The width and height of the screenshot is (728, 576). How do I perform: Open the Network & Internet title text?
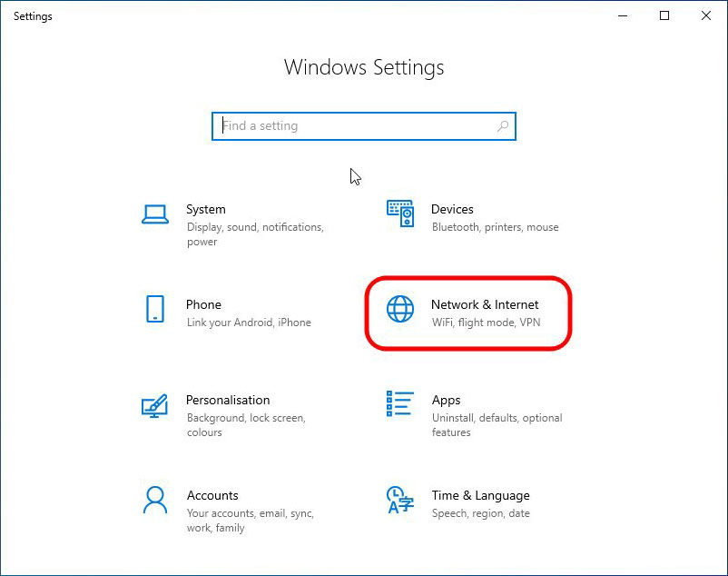(485, 304)
